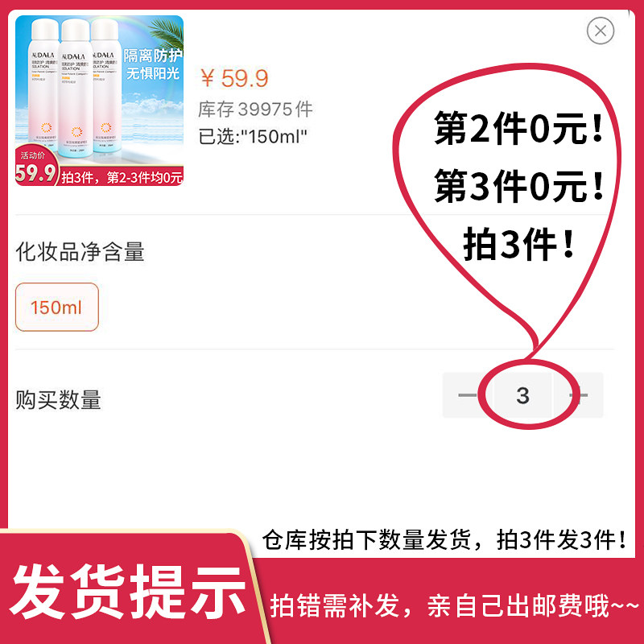Click the 拍3件 callout text in bubble

(x=518, y=244)
